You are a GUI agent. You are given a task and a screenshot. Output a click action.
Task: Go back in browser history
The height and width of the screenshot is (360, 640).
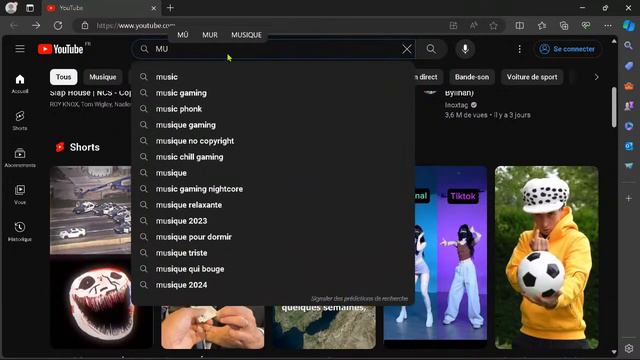pyautogui.click(x=14, y=26)
